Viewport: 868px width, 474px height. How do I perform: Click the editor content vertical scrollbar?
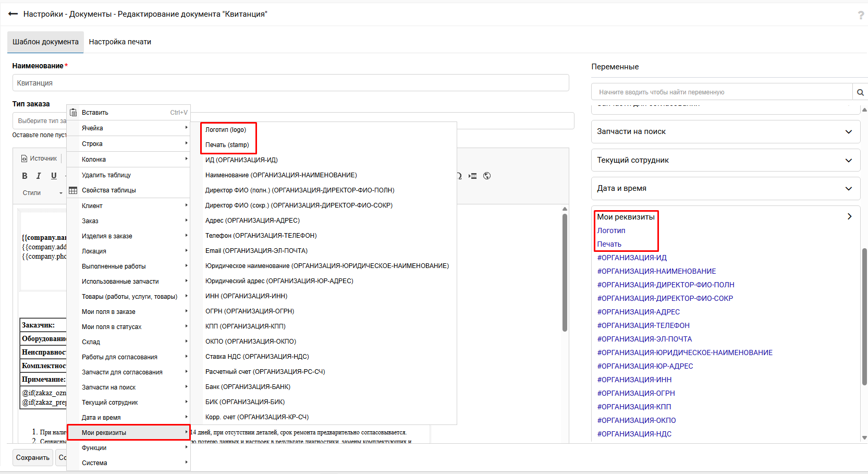tap(565, 272)
